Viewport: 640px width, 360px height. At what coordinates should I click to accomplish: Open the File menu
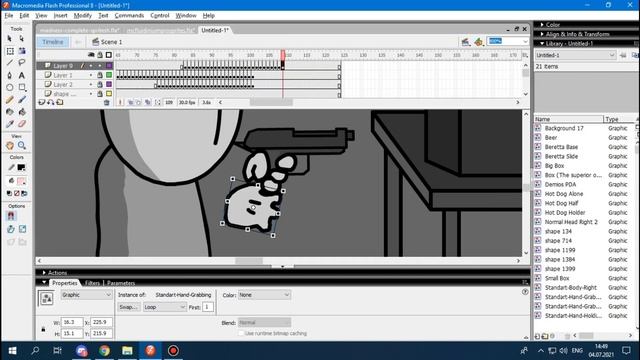point(9,16)
